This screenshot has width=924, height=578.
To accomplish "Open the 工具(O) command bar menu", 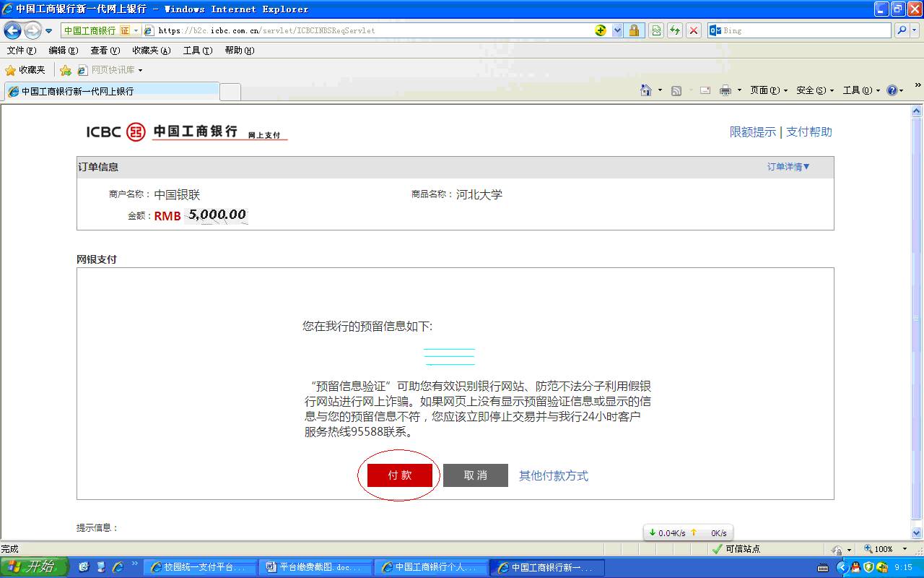I will tap(862, 90).
